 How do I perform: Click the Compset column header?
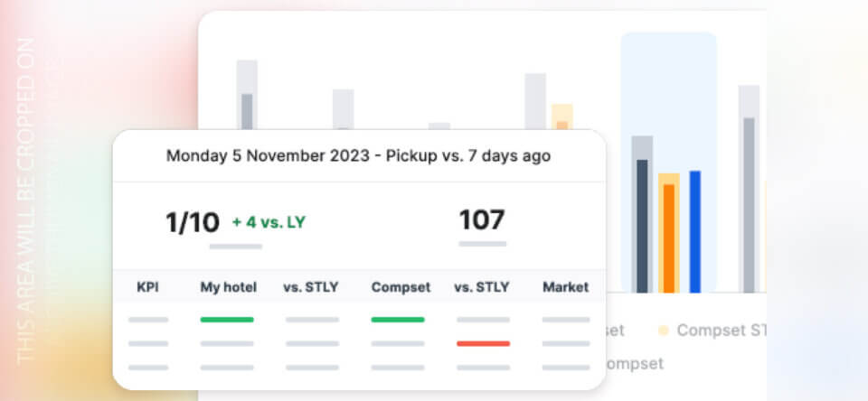399,287
